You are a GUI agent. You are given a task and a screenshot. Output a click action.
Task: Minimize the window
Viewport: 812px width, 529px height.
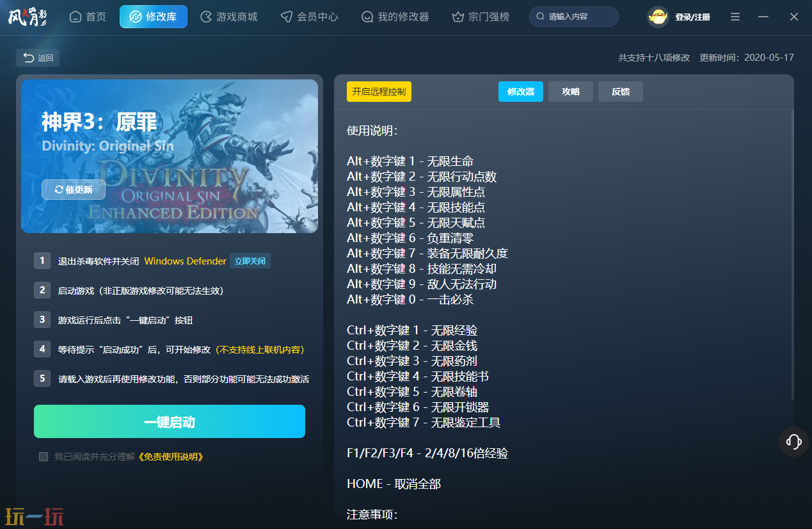pyautogui.click(x=763, y=17)
